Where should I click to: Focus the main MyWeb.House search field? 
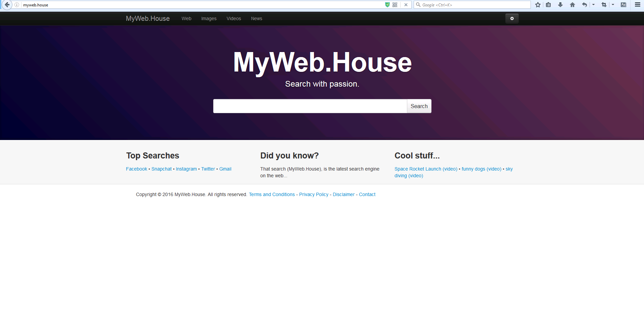310,106
